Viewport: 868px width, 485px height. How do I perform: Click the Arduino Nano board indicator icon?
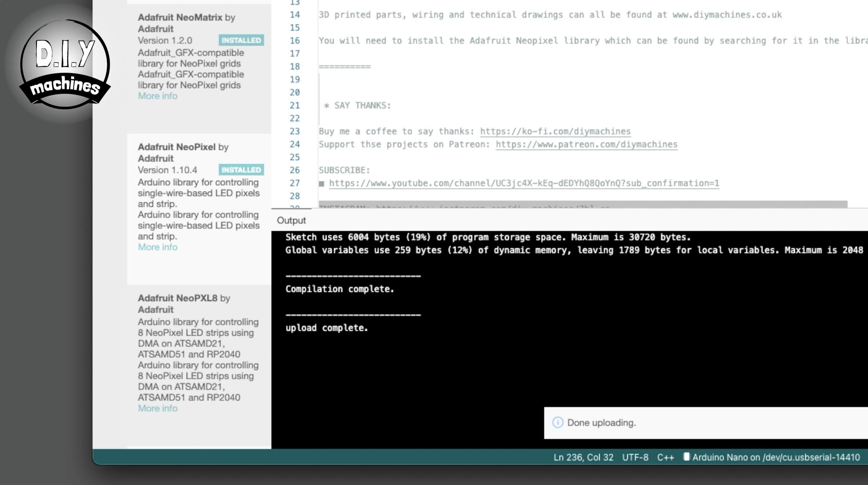[686, 457]
